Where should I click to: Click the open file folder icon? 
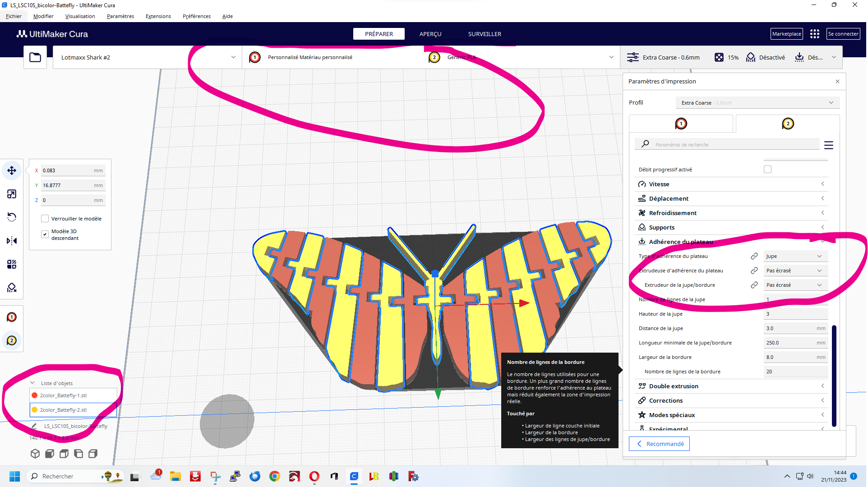coord(35,57)
